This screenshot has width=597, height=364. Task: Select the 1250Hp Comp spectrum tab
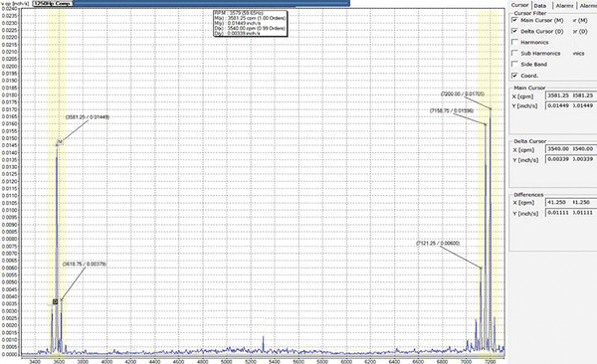point(53,3)
